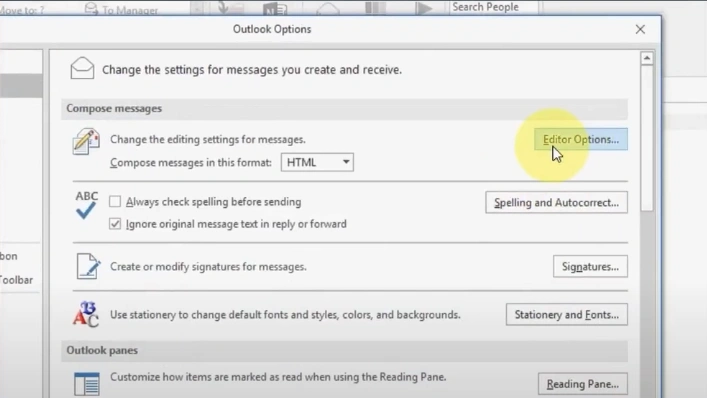This screenshot has height=398, width=707.
Task: Click Move to: ? quick step
Action: pos(22,10)
